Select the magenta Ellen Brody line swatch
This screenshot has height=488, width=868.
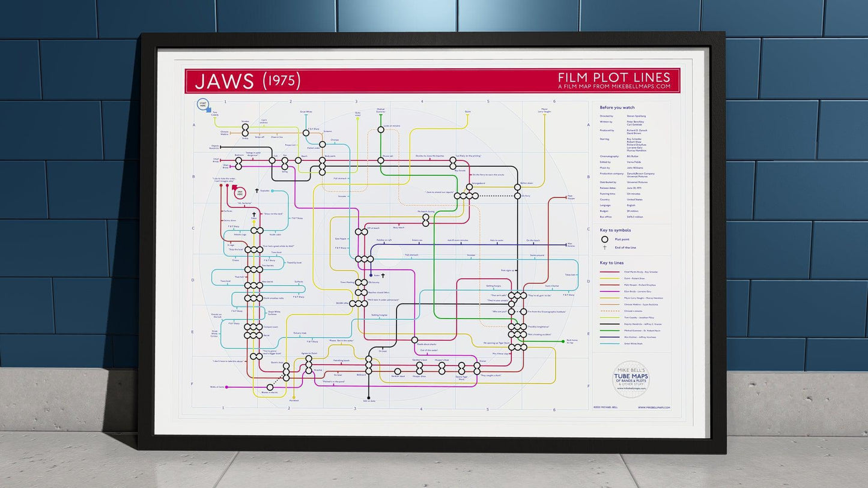pos(610,291)
